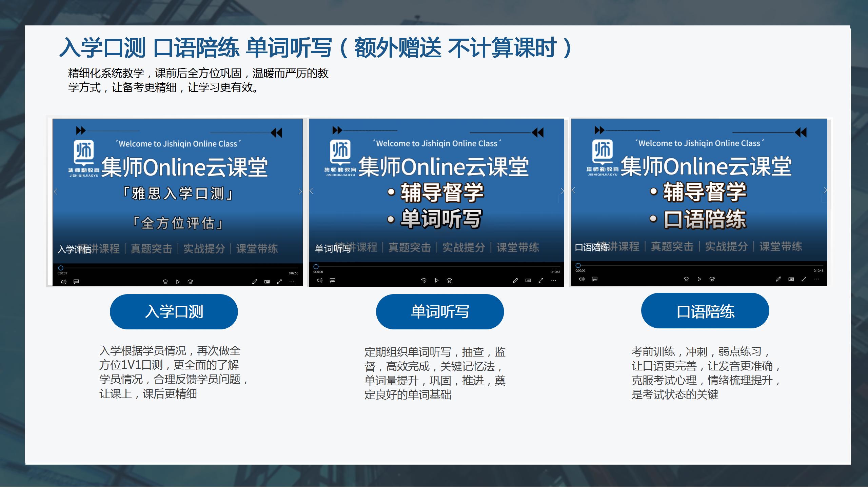
Task: Click the 入学评估 caption label
Action: [74, 249]
